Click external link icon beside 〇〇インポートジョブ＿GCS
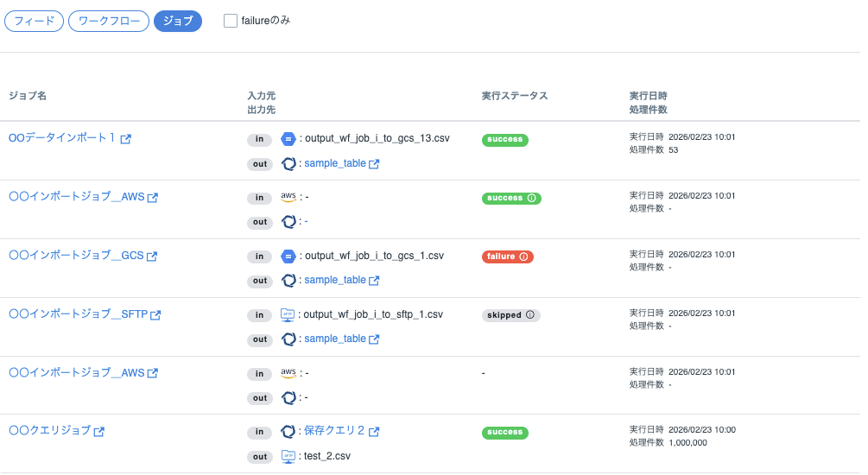This screenshot has width=868, height=475. 152,256
